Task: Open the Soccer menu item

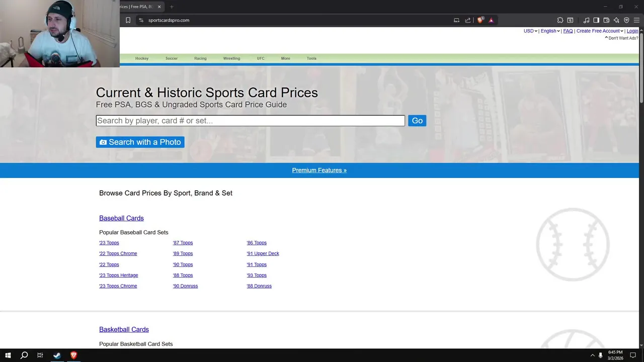Action: [x=172, y=58]
